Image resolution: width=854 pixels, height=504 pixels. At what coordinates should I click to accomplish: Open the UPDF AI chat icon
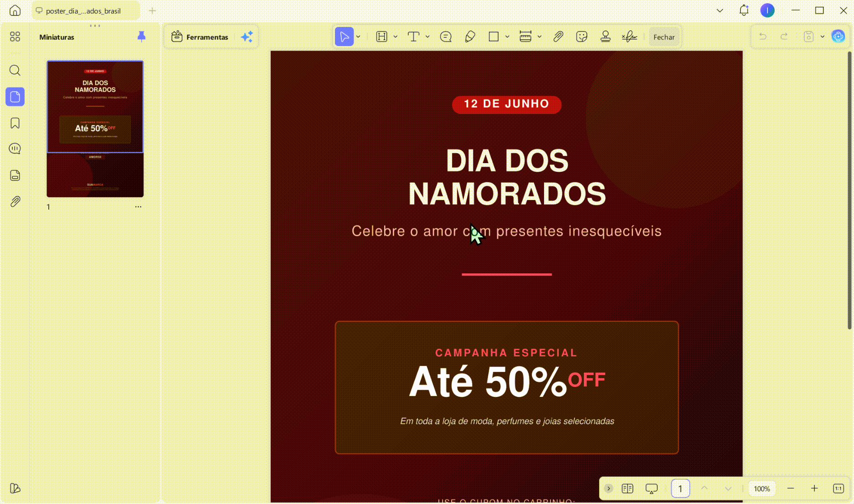(x=838, y=36)
